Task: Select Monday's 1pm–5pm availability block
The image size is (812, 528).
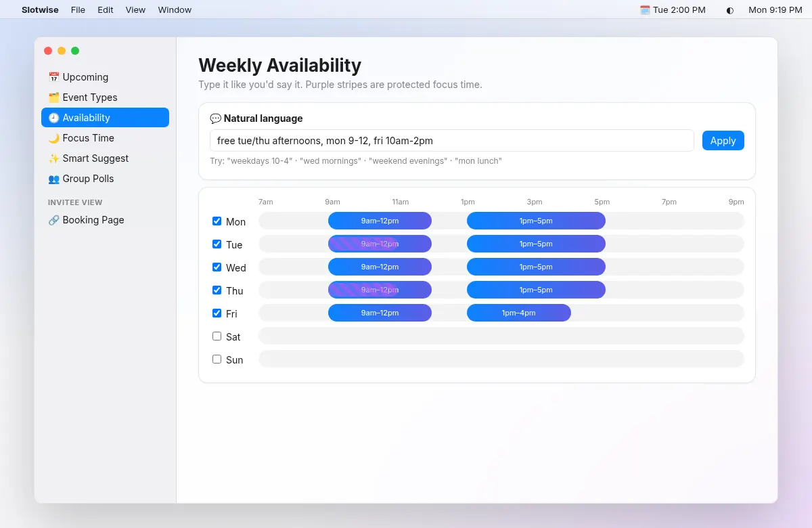Action: [x=536, y=221]
